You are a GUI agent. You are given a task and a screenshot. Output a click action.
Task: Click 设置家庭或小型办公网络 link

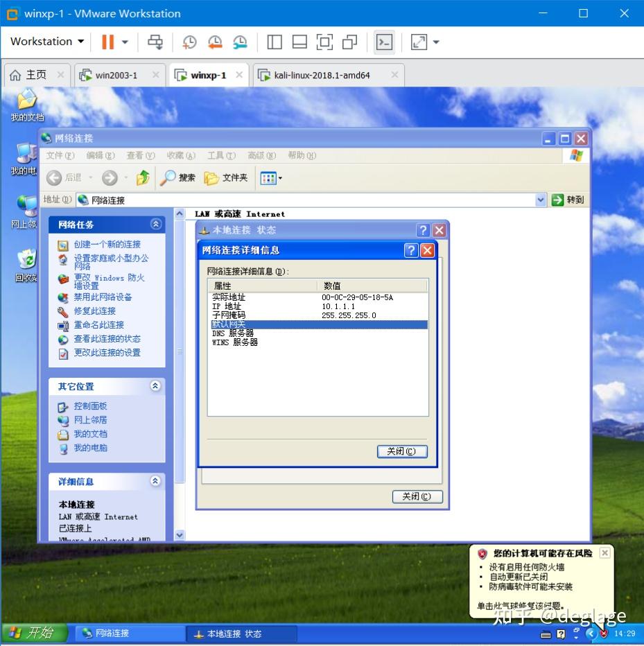click(111, 262)
